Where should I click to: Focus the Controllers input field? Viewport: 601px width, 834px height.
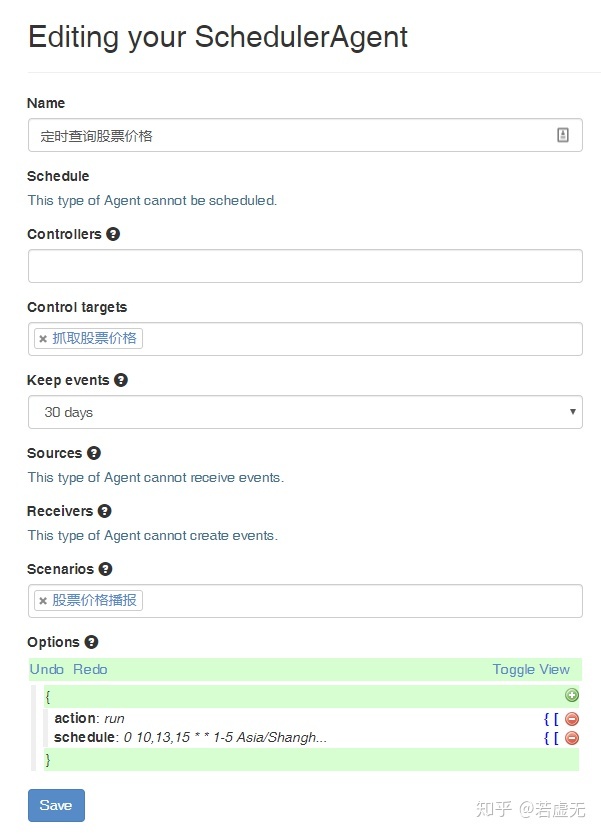click(x=305, y=266)
